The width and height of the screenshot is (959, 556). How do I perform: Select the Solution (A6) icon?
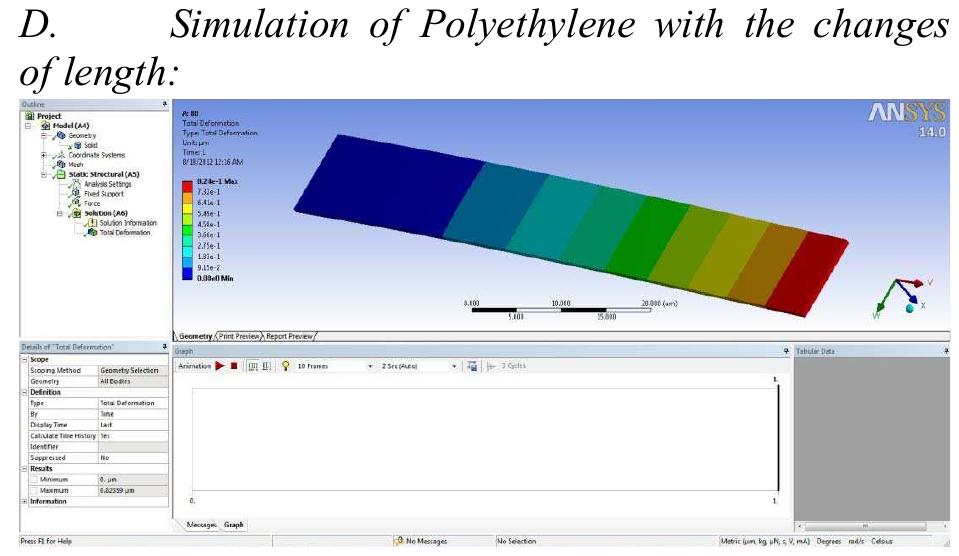pos(76,213)
